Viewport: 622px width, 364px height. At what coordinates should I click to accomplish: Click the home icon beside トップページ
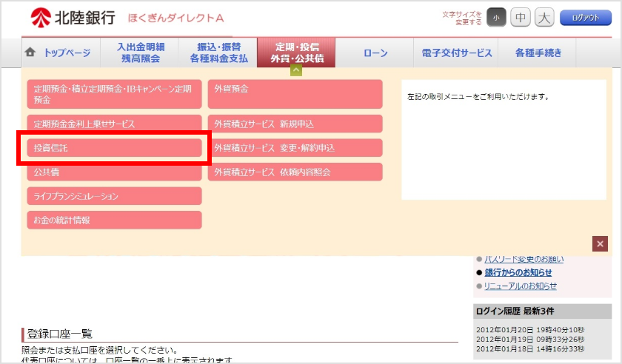(30, 53)
